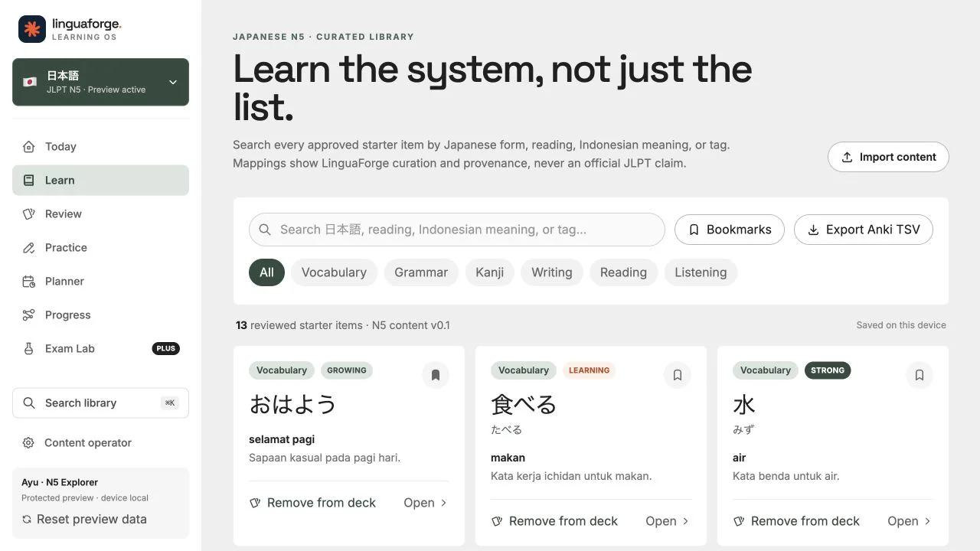Viewport: 980px width, 551px height.
Task: Click the Vocabulary tag on the 水 card
Action: tap(766, 370)
